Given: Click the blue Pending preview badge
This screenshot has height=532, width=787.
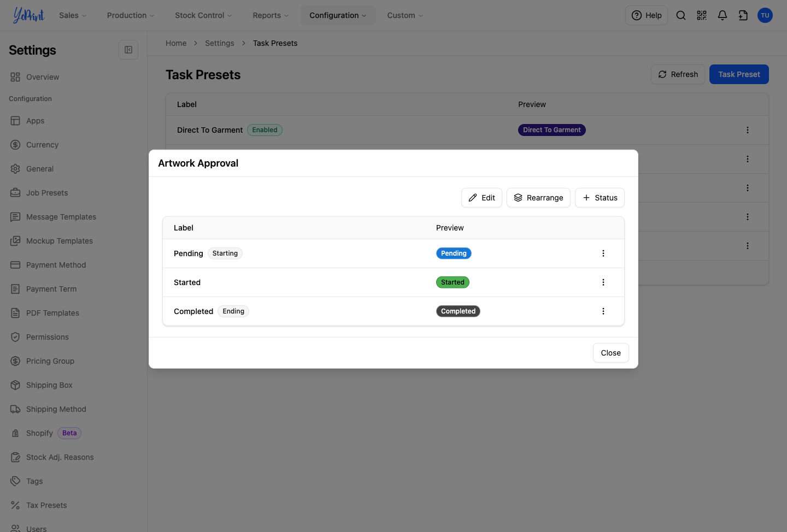Looking at the screenshot, I should [x=454, y=253].
